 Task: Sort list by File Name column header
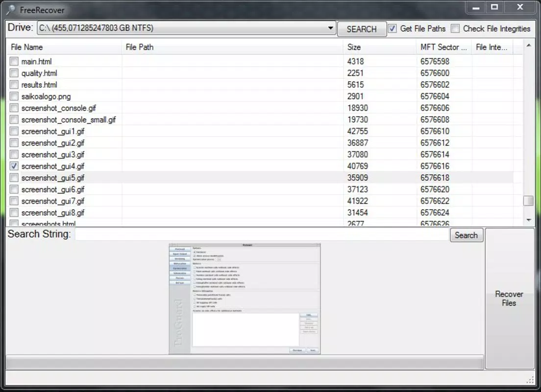tap(64, 47)
